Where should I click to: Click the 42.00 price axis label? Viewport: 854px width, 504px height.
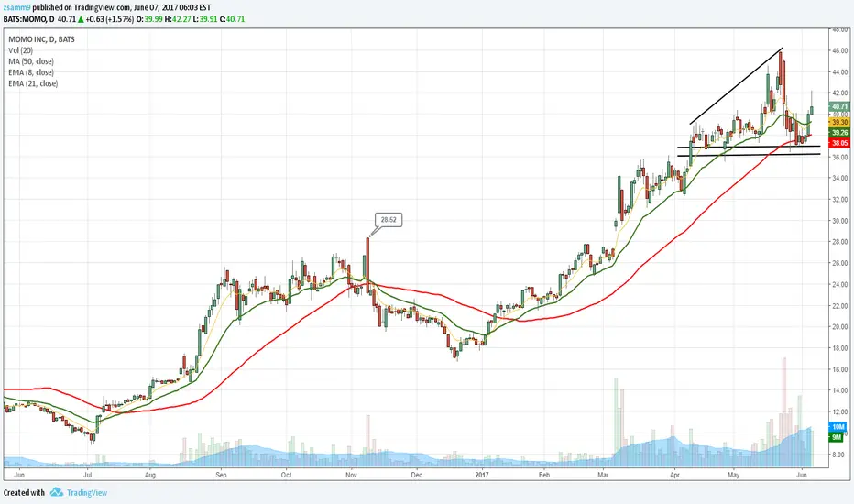tap(839, 93)
